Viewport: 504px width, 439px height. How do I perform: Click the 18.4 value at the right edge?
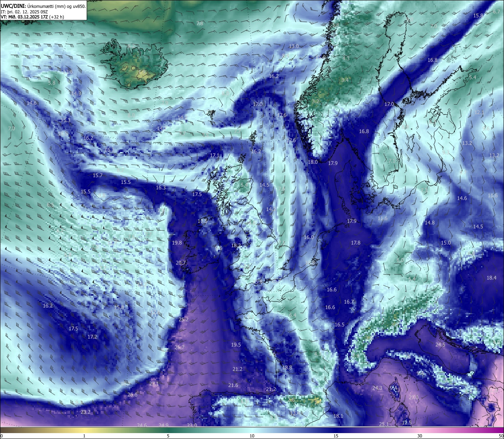click(491, 278)
